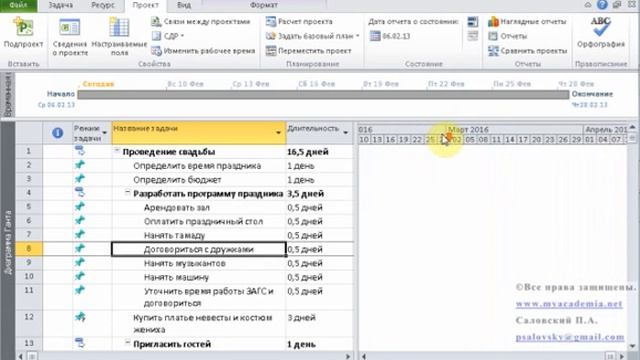Screen dimensions: 640x360
Task: Open Сведения о проекте dialog
Action: tap(70, 37)
